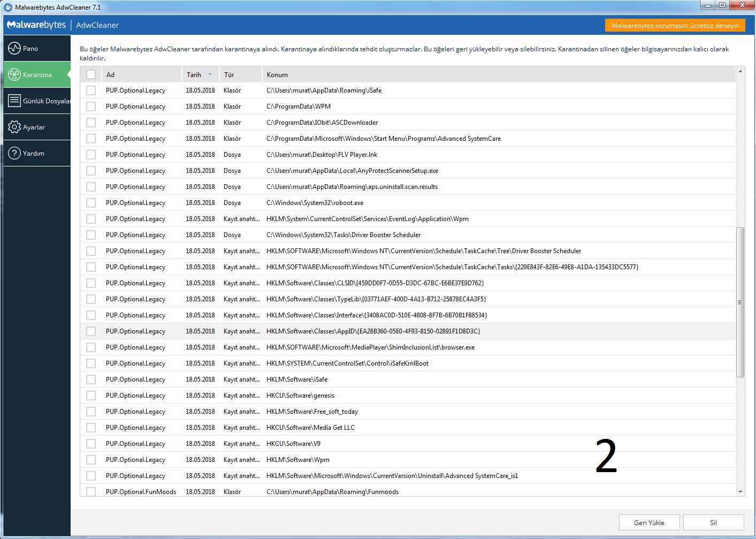This screenshot has height=539, width=756.
Task: Click the Pano dashboard icon in sidebar
Action: (x=14, y=48)
